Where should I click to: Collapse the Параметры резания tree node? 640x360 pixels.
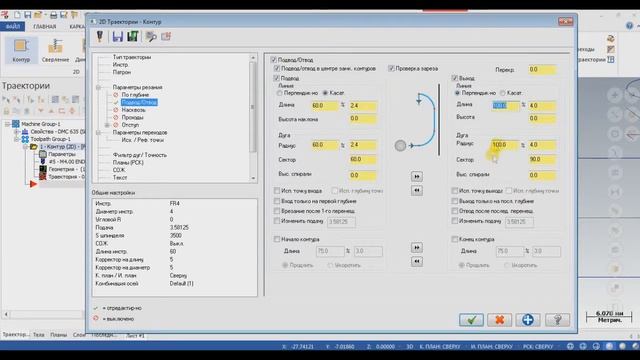click(x=98, y=87)
